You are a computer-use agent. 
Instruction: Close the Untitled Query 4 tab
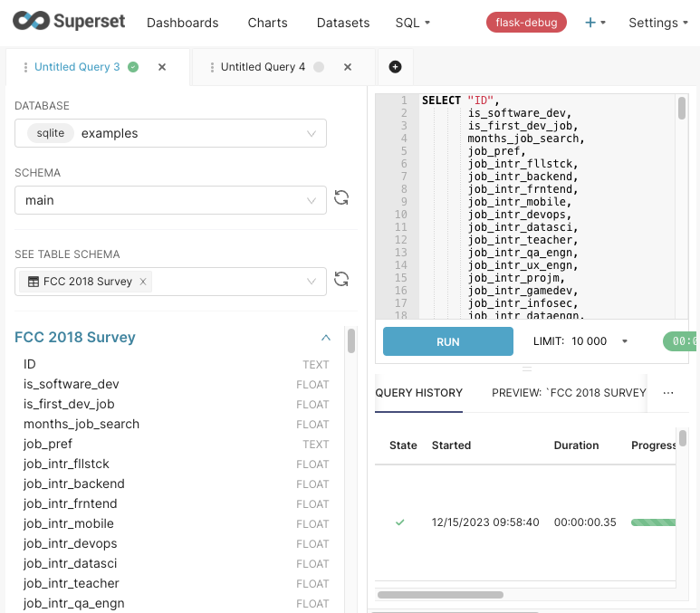click(x=348, y=67)
